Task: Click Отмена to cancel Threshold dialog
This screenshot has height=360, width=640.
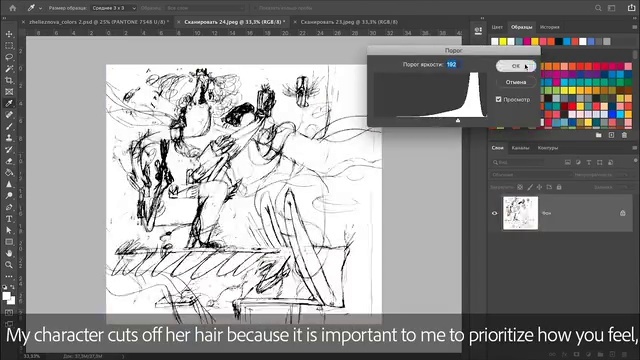Action: [x=516, y=82]
